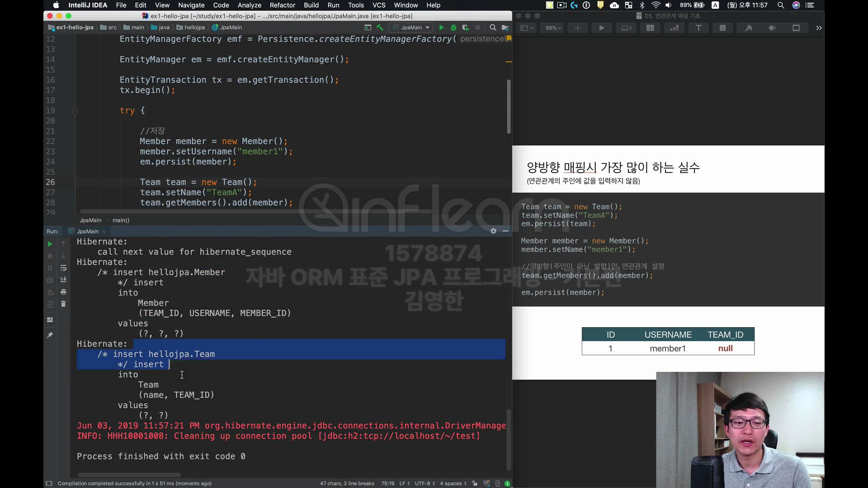This screenshot has width=868, height=488.
Task: Run JpaMain with coverage icon
Action: 465,28
